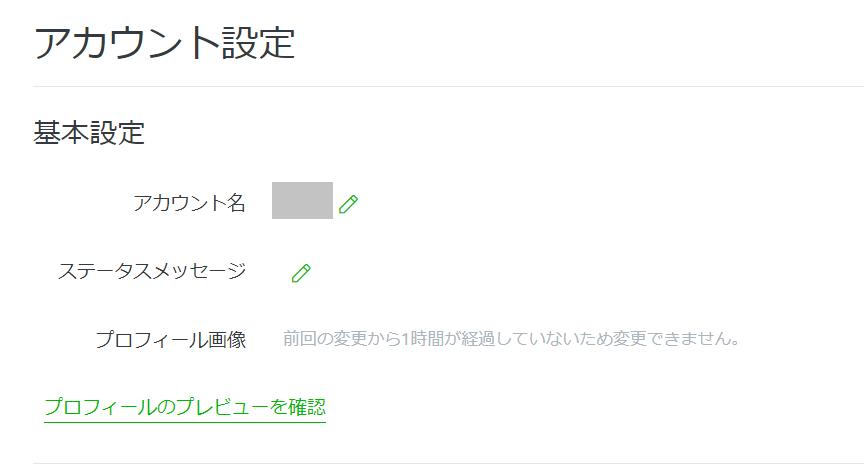Click the divider line below the preview link
864x469 pixels.
pos(448,463)
